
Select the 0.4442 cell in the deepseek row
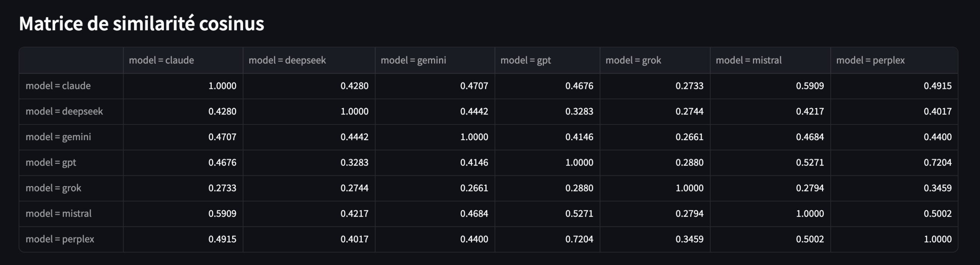[x=474, y=111]
